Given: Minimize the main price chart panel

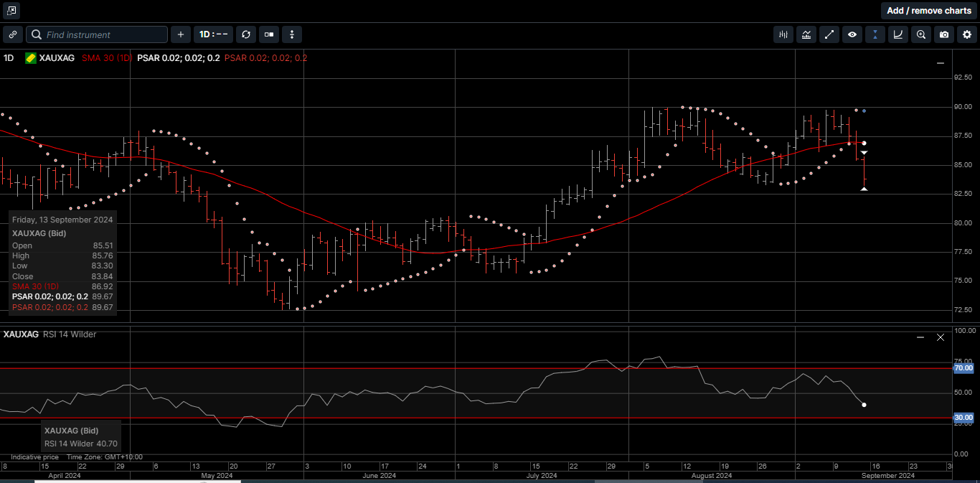Looking at the screenshot, I should [941, 64].
